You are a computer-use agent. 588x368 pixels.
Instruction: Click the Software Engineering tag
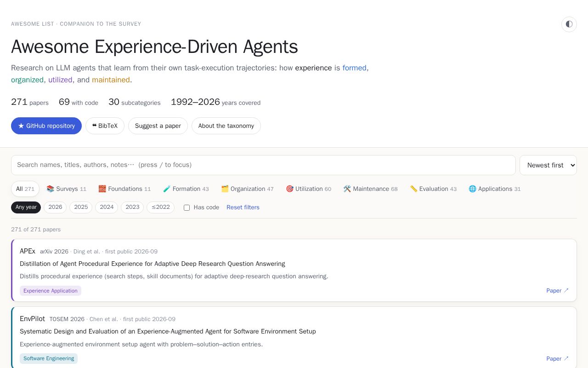point(49,358)
